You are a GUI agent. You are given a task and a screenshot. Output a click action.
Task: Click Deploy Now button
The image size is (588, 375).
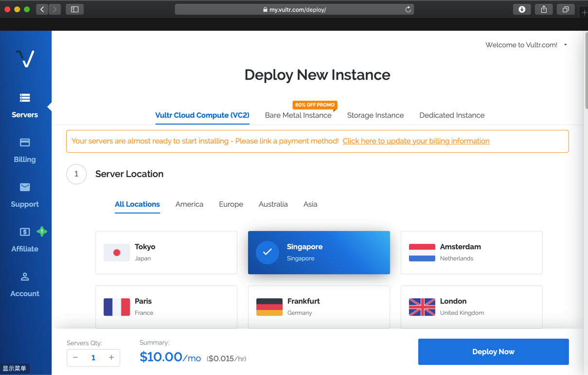point(493,352)
